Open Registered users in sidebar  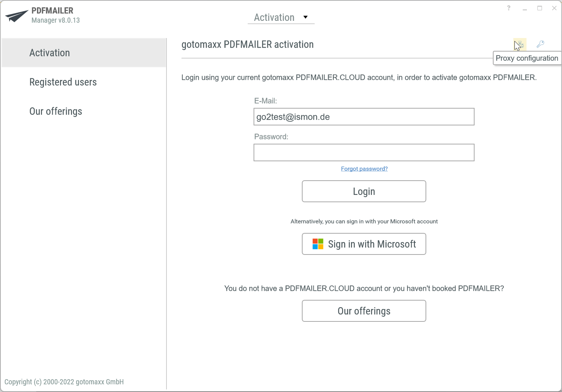tap(84, 82)
